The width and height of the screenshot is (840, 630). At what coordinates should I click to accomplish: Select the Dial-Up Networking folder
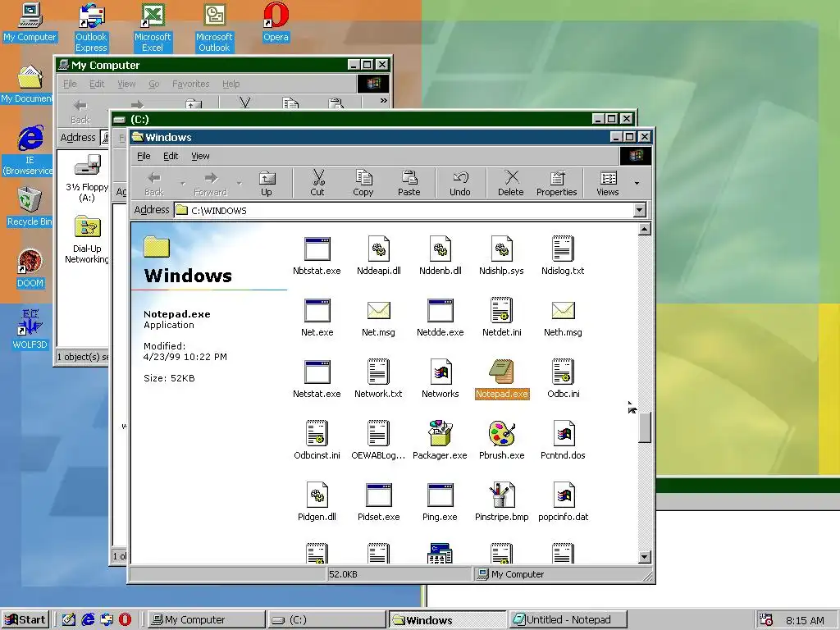coord(87,240)
